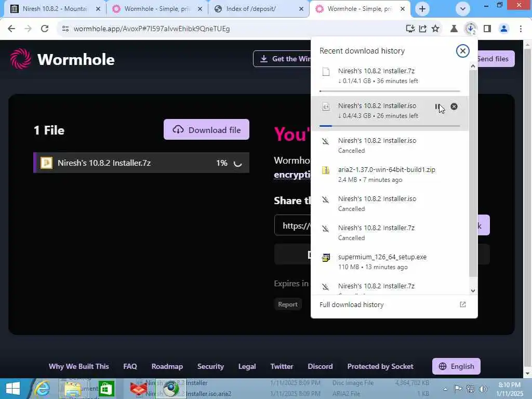Viewport: 532px width, 399px height.
Task: Cancel the Installer.iso download in progress
Action: (x=454, y=107)
